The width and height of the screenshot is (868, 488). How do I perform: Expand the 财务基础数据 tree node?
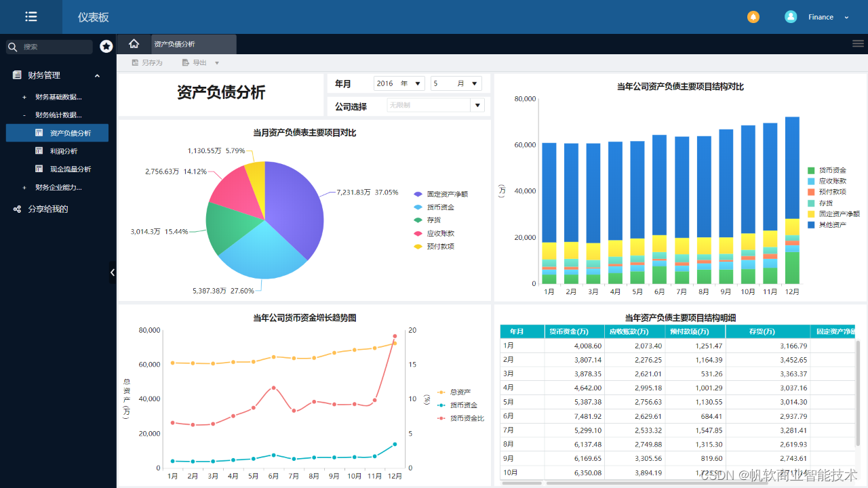coord(24,97)
